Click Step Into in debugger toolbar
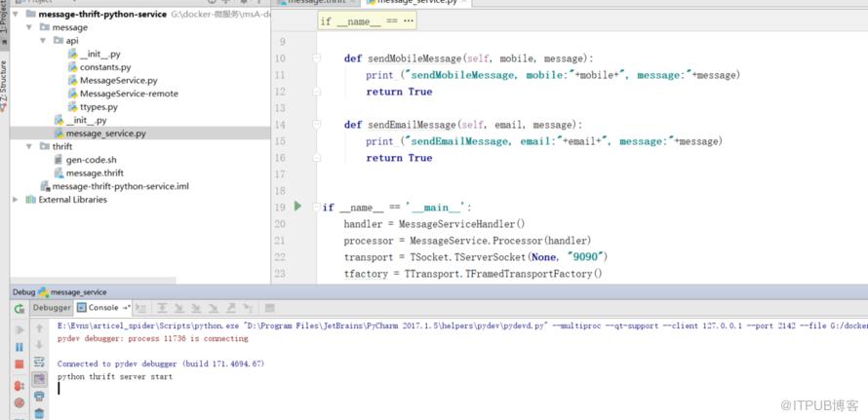Screen dimensions: 868x420 (x=179, y=308)
